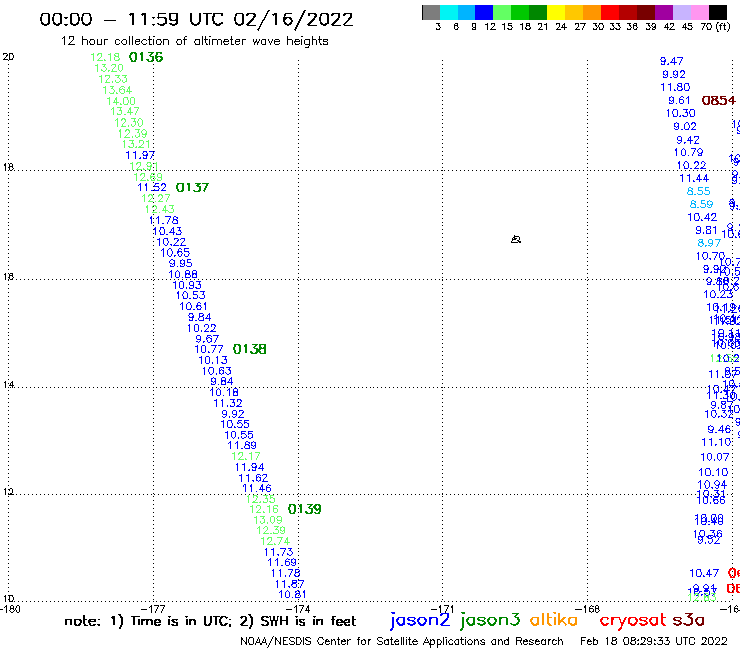This screenshot has width=740, height=650.
Task: Select the -168 longitude axis label
Action: [x=589, y=609]
